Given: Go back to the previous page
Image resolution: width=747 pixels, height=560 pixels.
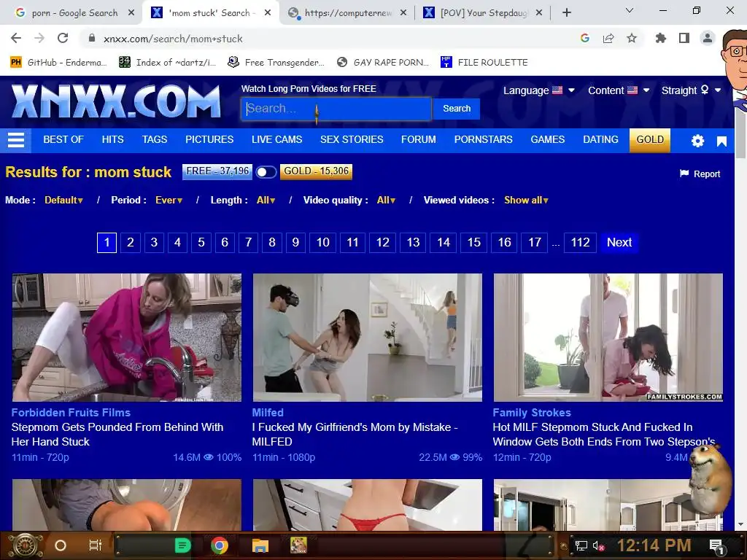Looking at the screenshot, I should click(16, 38).
